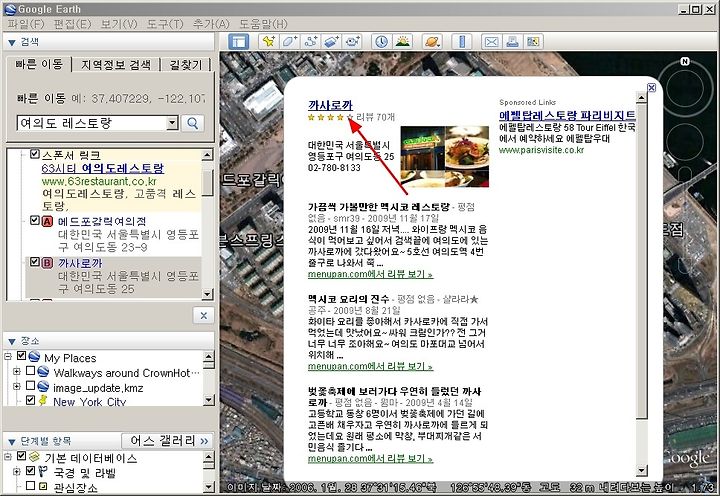
Task: Collapse 기본 데이터베이스 tree node
Action: click(8, 457)
